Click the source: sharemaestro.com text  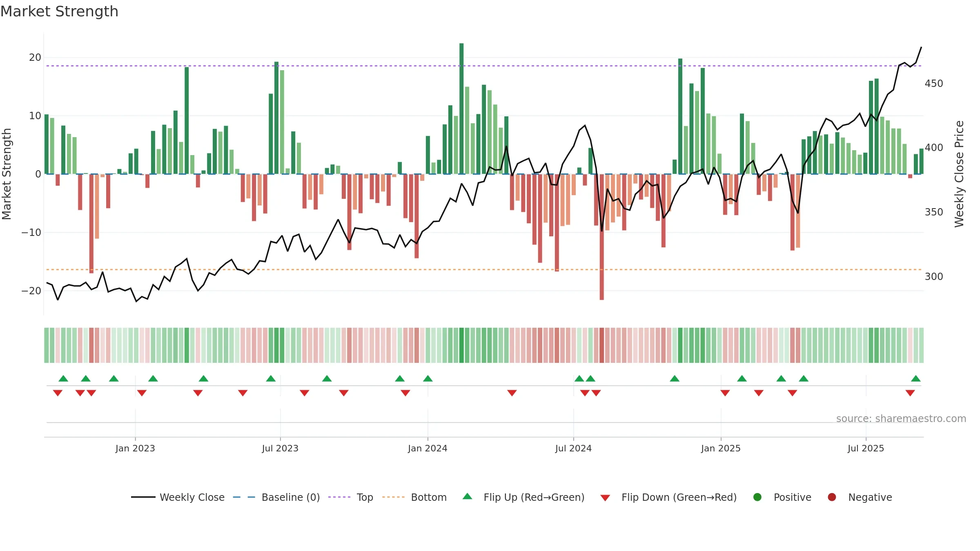901,418
